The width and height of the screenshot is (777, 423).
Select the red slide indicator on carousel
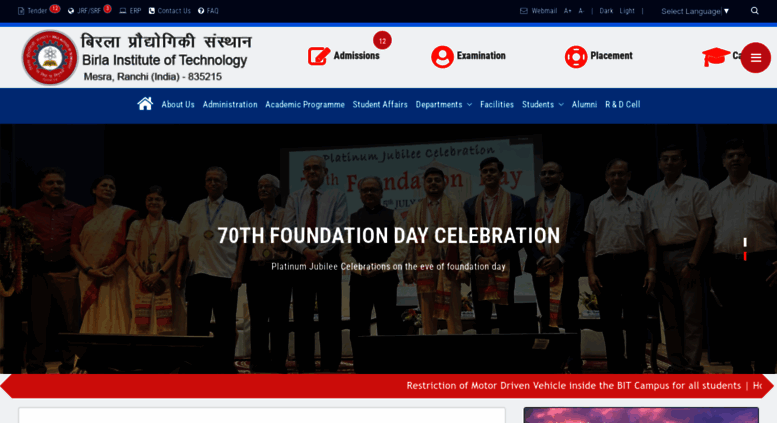[x=745, y=256]
